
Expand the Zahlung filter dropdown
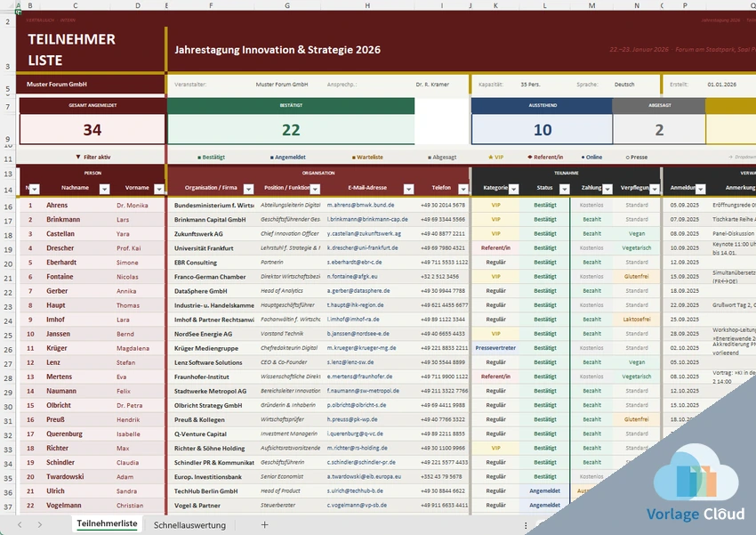pyautogui.click(x=607, y=189)
